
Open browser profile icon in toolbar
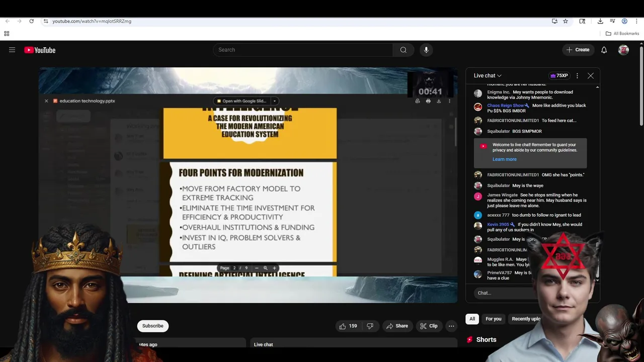(624, 21)
